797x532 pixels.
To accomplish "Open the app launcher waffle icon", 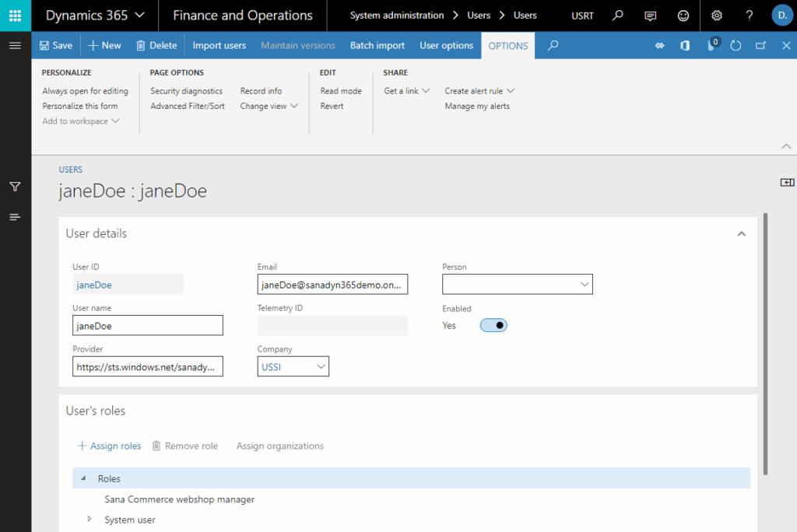I will click(x=16, y=16).
